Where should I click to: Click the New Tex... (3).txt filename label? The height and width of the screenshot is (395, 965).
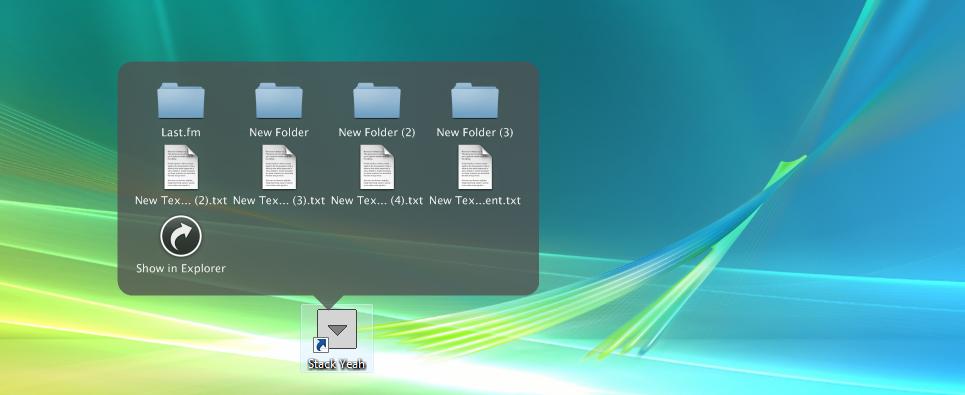pyautogui.click(x=279, y=200)
